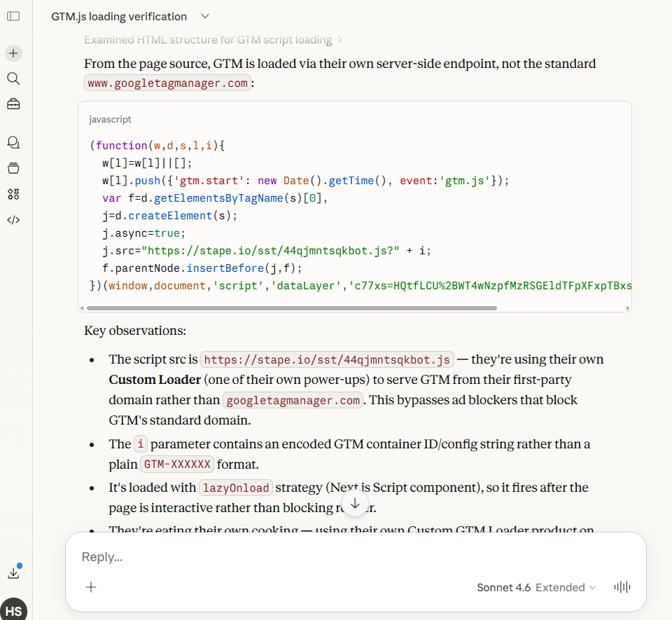Open the Code brackets icon in sidebar
The height and width of the screenshot is (620, 672).
tap(13, 220)
